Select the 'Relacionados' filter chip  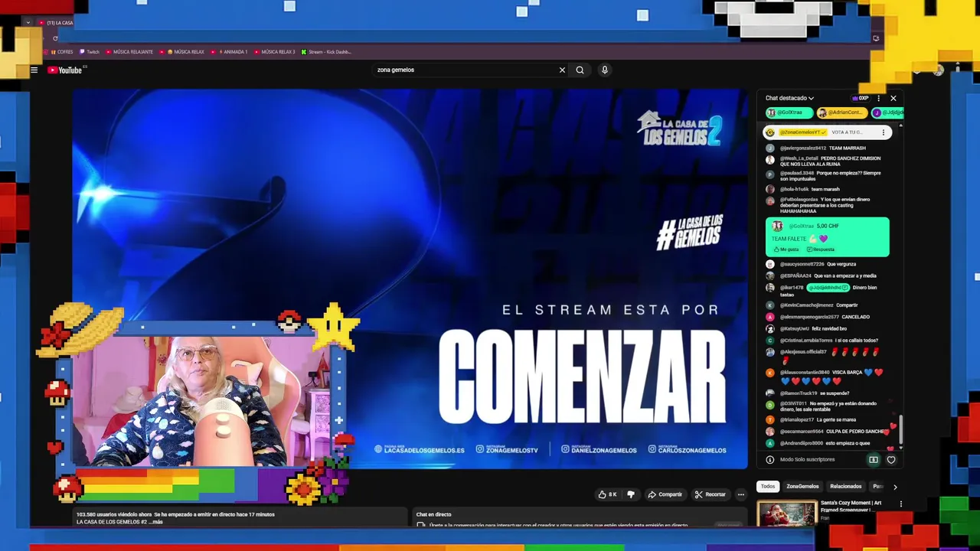click(x=846, y=486)
